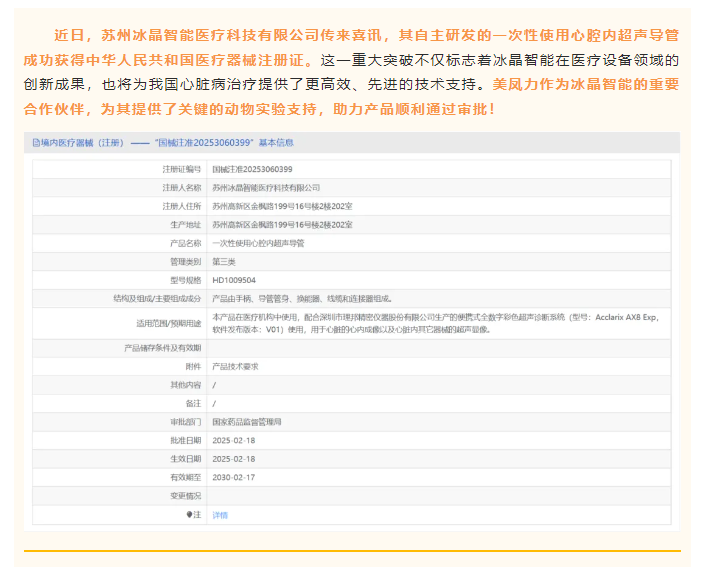Click the 注册人住所 address value
The width and height of the screenshot is (705, 568).
[282, 206]
